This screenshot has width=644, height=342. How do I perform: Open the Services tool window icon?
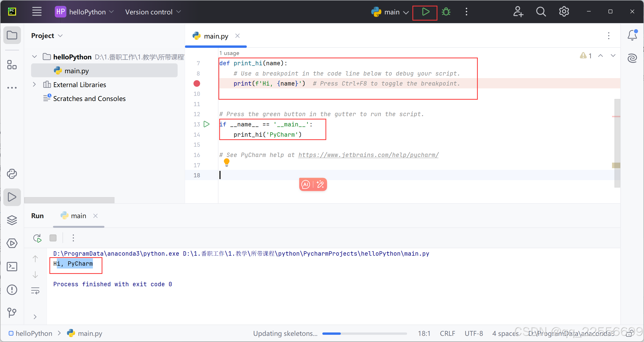tap(12, 243)
